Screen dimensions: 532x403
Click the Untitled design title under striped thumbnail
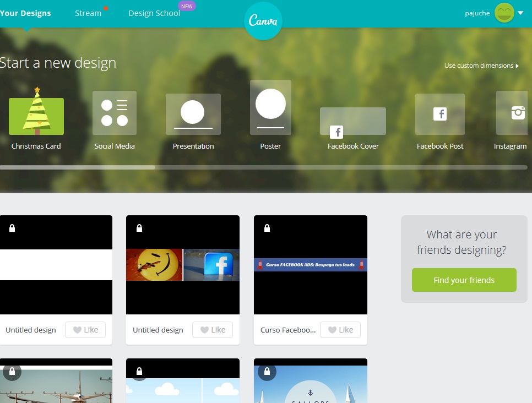pos(31,330)
